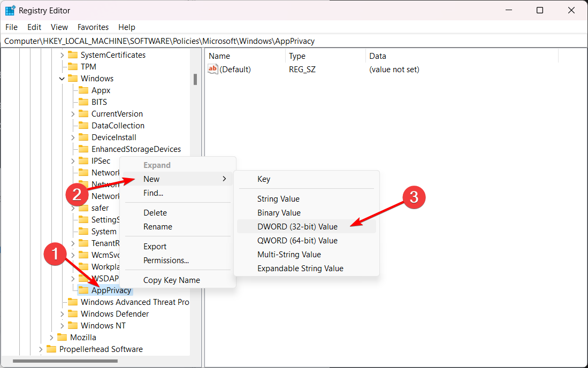Select the DataCollection folder icon

point(83,126)
